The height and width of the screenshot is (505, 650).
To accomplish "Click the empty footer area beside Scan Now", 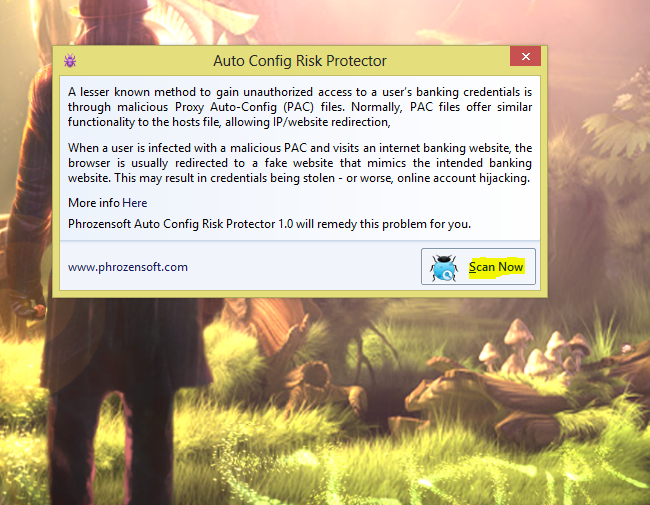I will (x=303, y=267).
